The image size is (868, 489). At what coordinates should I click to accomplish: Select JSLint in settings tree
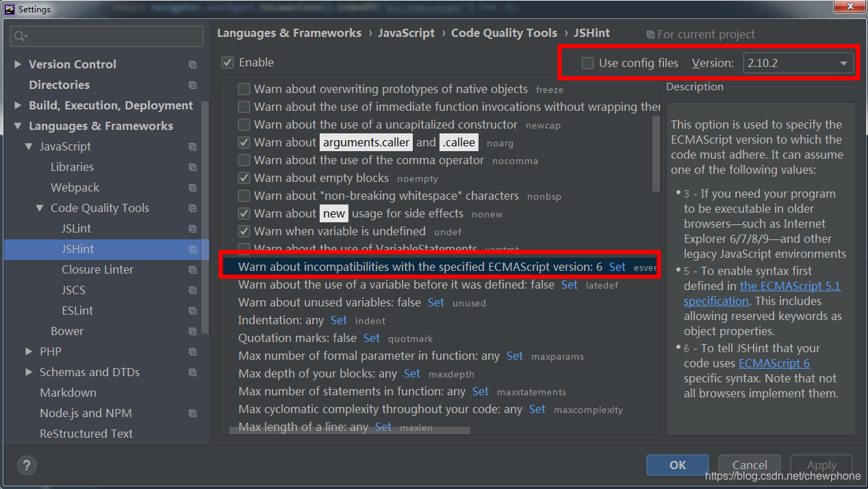click(76, 228)
